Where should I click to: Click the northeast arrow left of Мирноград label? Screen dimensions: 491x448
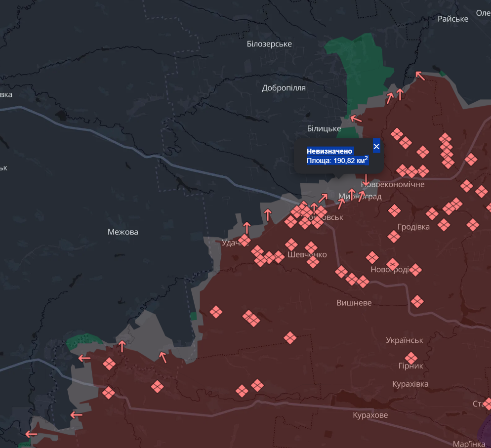(x=341, y=204)
